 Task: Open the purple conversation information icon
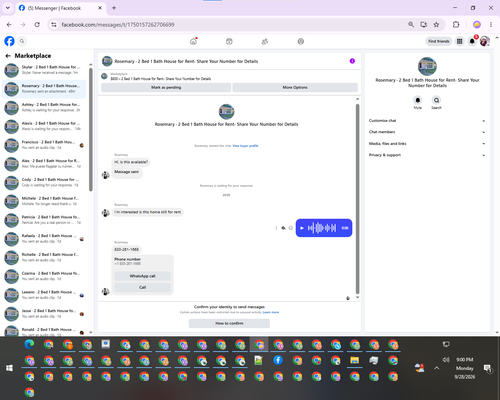pos(352,61)
